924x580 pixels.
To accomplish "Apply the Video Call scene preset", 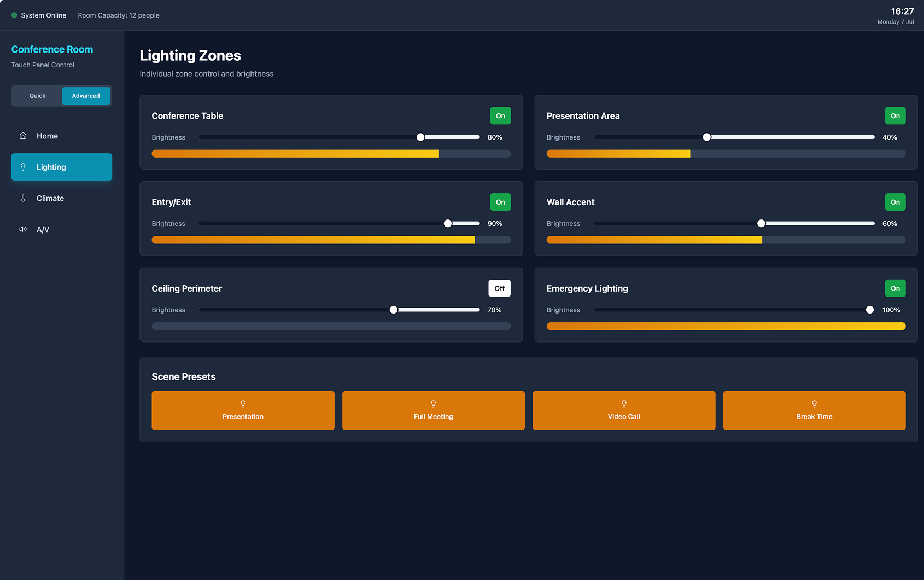I will 624,410.
